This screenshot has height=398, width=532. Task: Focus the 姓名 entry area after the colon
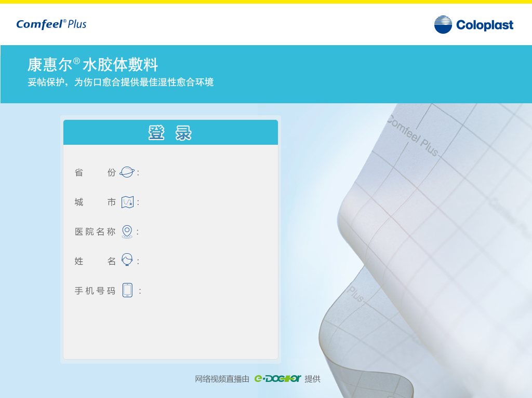pyautogui.click(x=205, y=261)
